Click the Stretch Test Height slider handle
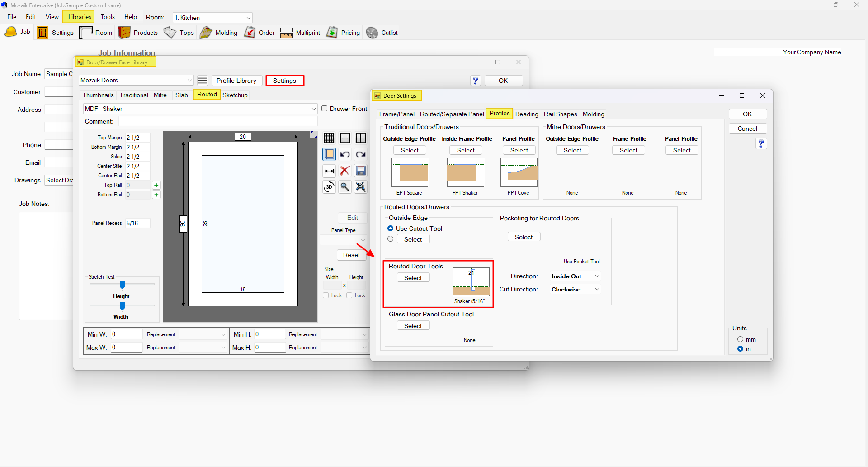868x467 pixels. [122, 285]
